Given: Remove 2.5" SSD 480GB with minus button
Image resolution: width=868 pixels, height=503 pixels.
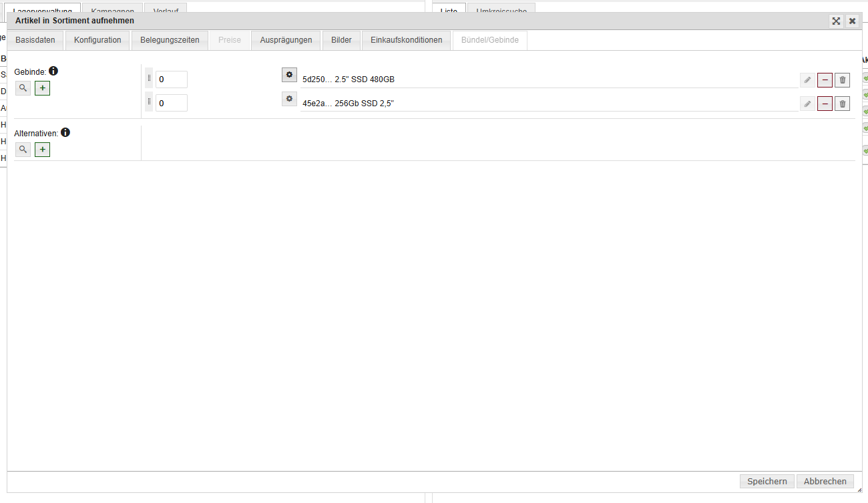Looking at the screenshot, I should [x=825, y=80].
